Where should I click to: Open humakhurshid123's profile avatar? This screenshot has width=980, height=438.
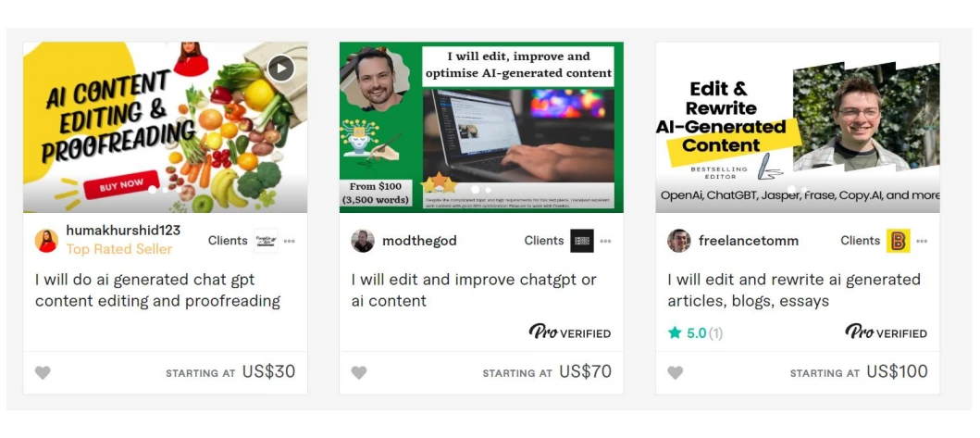click(x=46, y=240)
